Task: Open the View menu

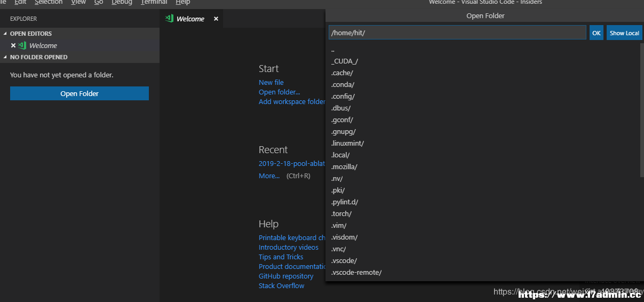Action: tap(78, 2)
